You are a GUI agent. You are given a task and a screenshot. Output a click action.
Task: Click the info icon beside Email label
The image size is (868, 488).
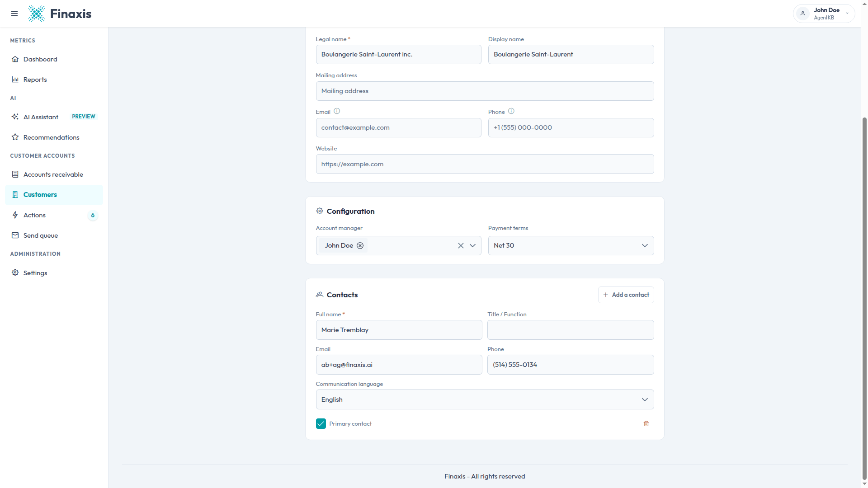(337, 111)
